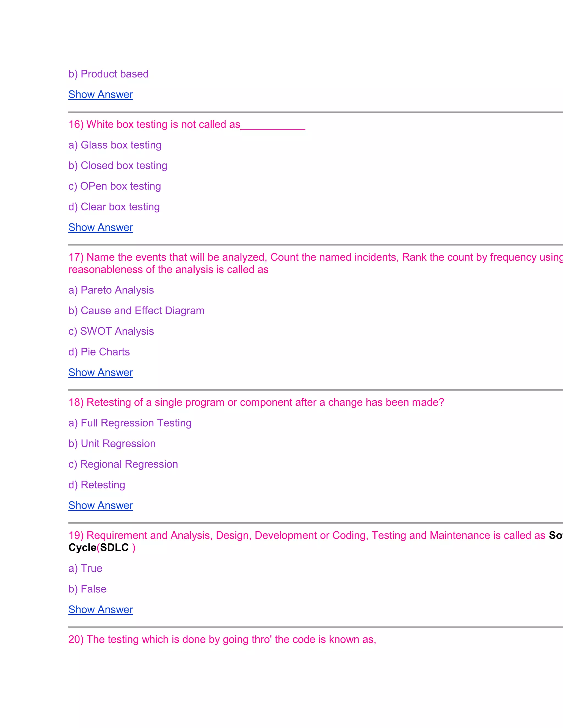Screen dimensions: 563x728
Task: Open Show Answer for SDLC question 19
Action: (100, 609)
